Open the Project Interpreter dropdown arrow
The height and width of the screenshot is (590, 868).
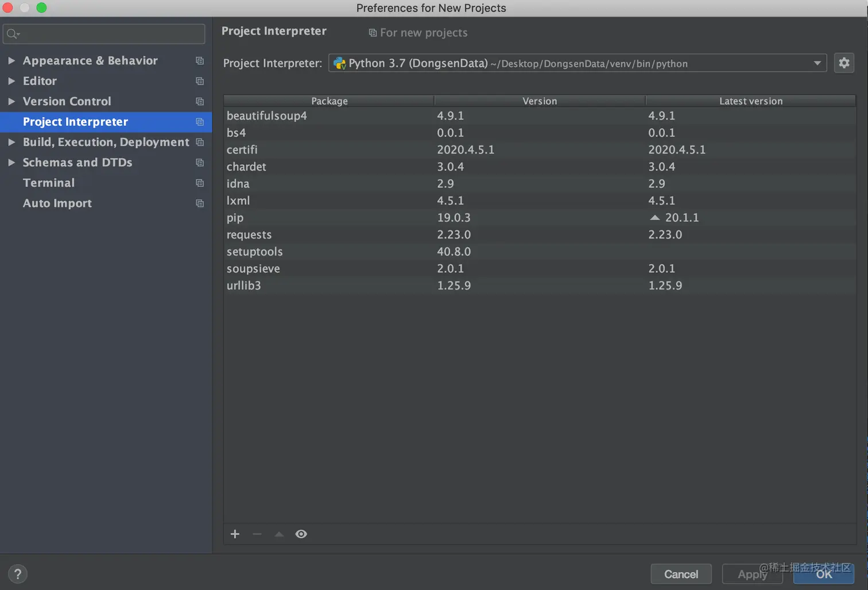817,63
